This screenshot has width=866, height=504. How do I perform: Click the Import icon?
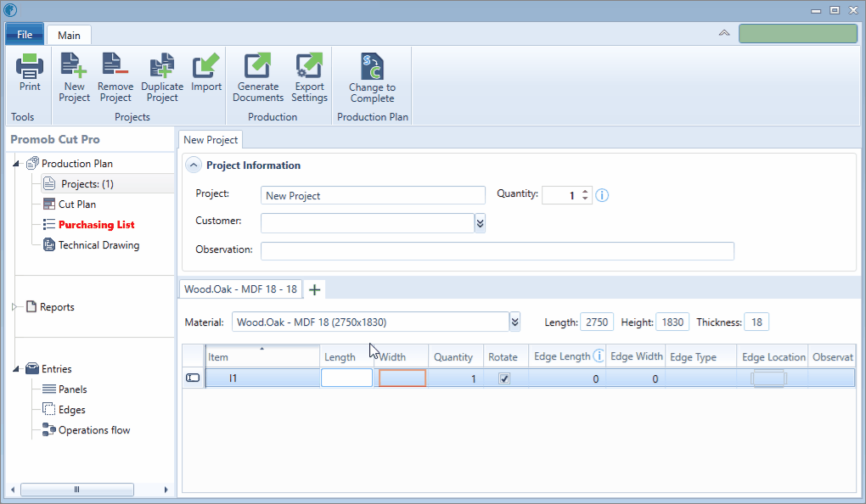205,66
